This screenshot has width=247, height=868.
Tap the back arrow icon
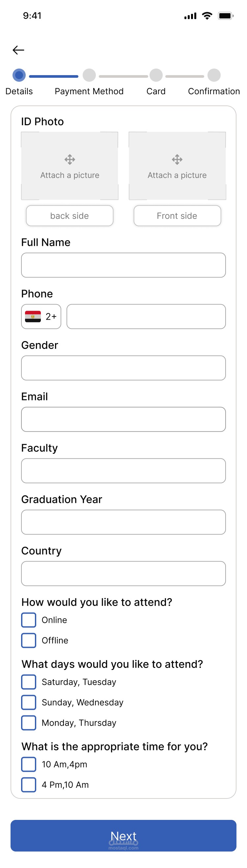tap(18, 50)
